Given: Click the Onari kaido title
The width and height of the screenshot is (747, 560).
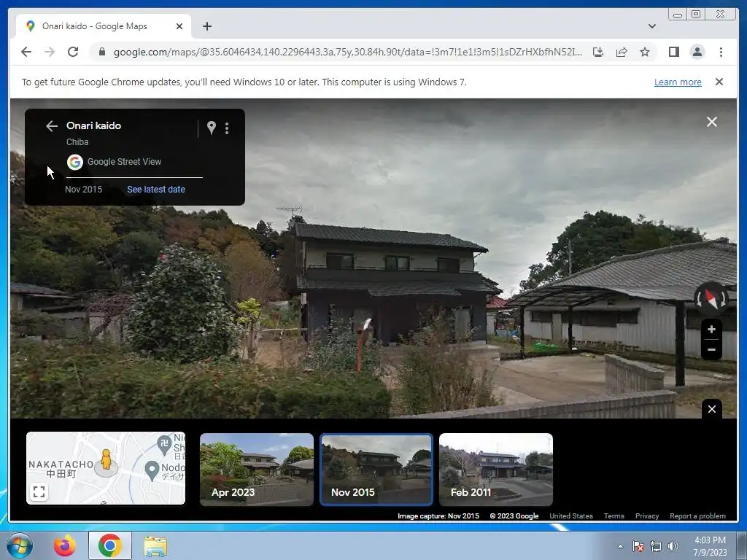Looking at the screenshot, I should [93, 125].
